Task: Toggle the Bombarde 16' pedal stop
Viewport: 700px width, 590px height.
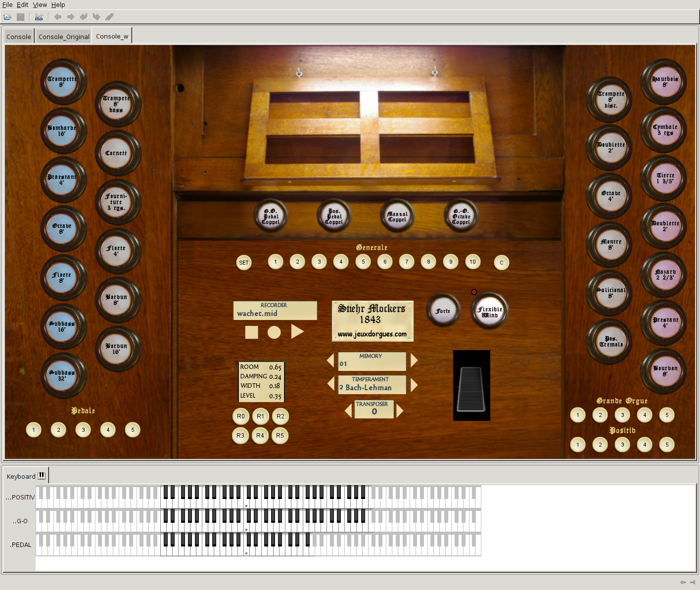Action: [x=62, y=131]
